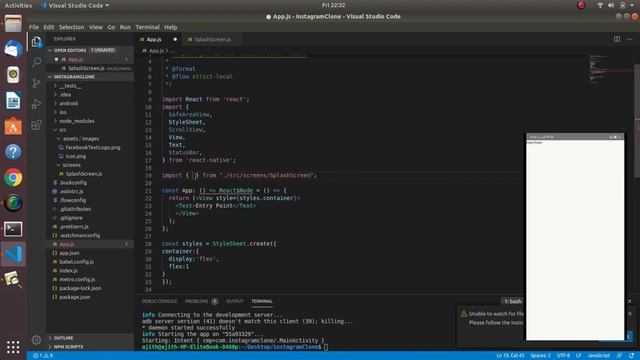The width and height of the screenshot is (640, 360).
Task: Open Ubuntu Software from dock
Action: coord(13,126)
